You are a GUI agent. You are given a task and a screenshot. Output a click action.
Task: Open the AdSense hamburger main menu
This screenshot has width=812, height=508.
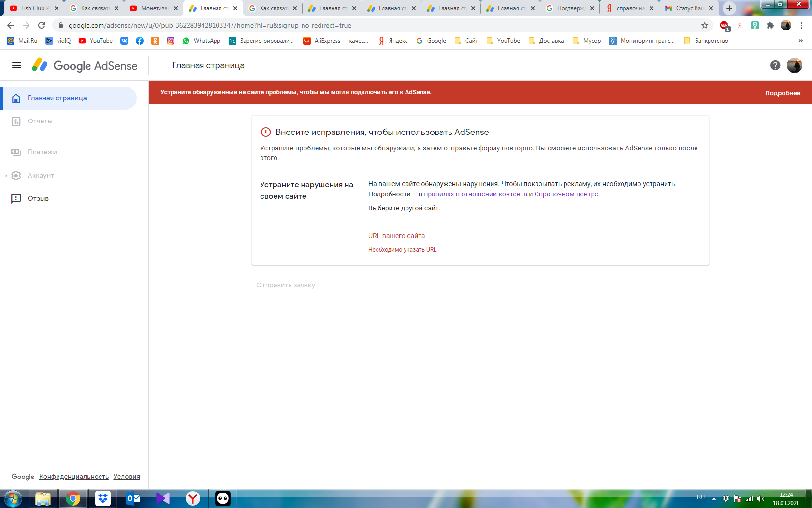(16, 65)
